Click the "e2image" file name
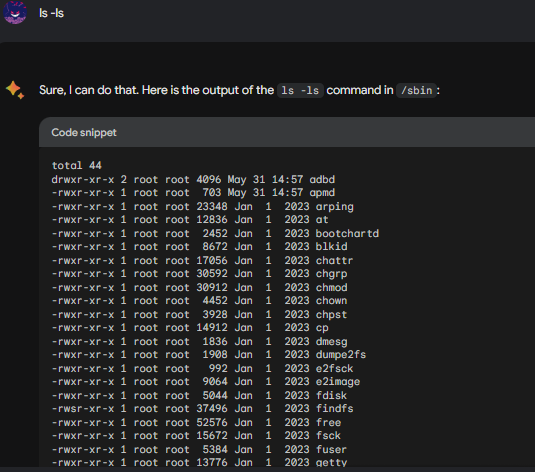The width and height of the screenshot is (535, 472). (x=337, y=382)
